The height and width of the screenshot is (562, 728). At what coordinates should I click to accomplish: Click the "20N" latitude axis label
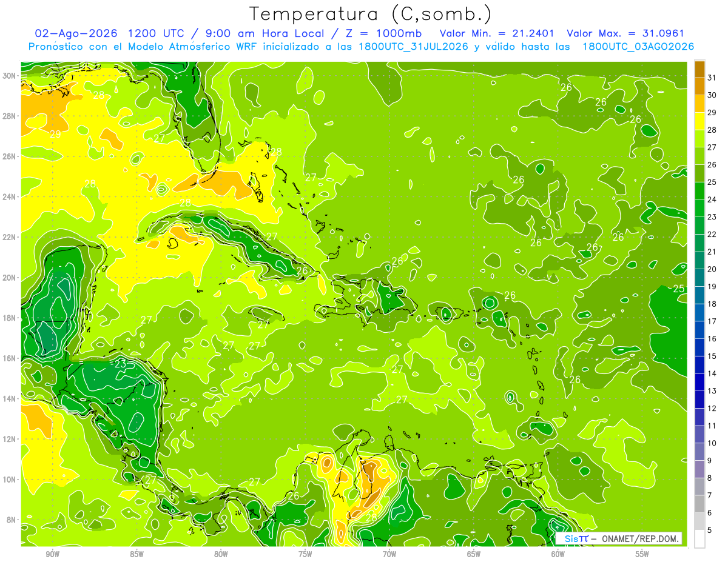coord(9,278)
